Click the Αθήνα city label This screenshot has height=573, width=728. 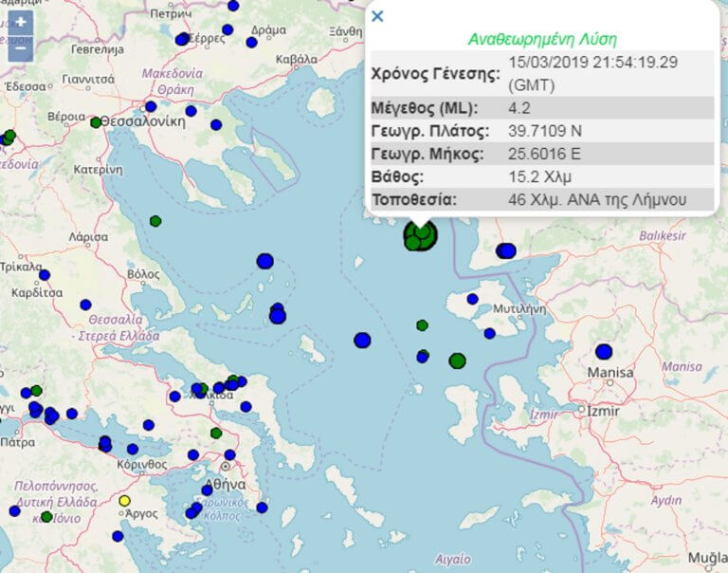click(226, 485)
